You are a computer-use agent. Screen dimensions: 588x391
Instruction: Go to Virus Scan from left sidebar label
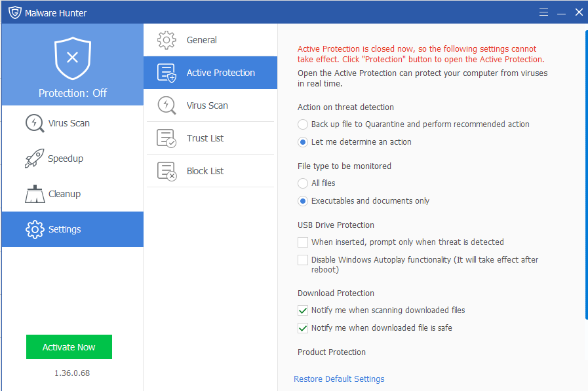pyautogui.click(x=69, y=123)
